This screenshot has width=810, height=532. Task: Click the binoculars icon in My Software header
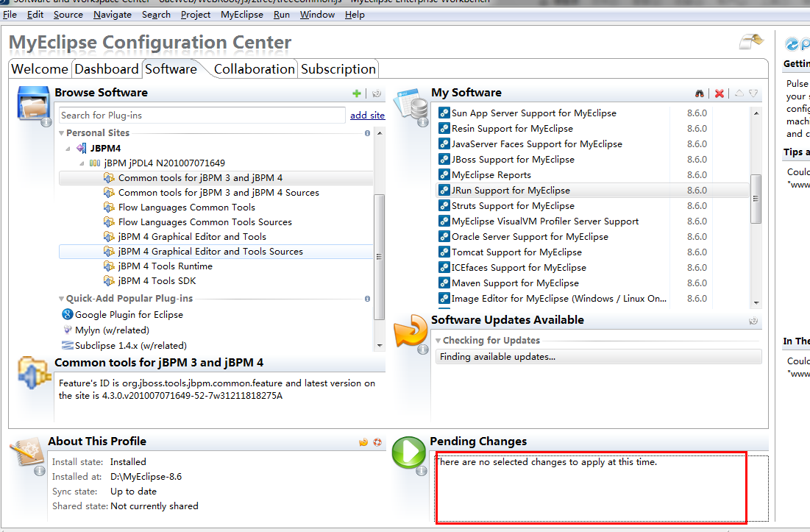700,93
